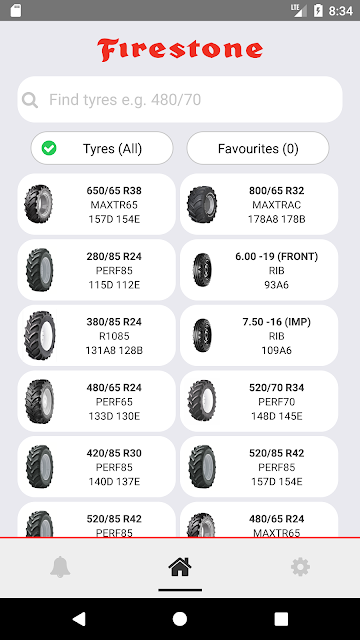Open the notifications bell tab
Viewport: 360px width, 640px height.
60,567
